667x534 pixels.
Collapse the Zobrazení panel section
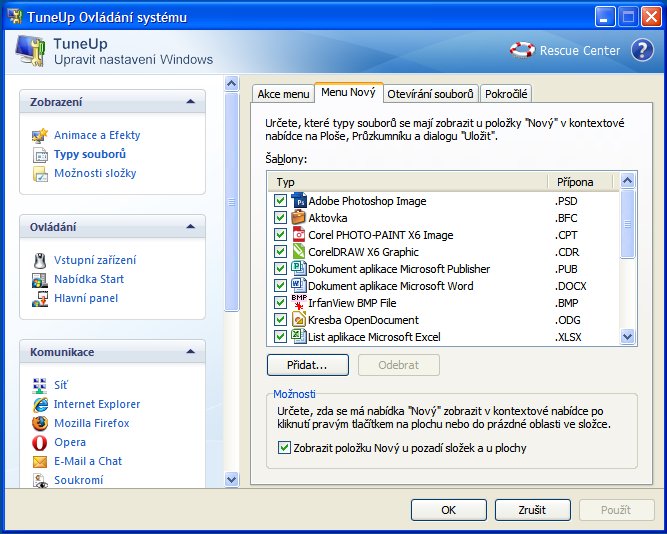(x=191, y=102)
